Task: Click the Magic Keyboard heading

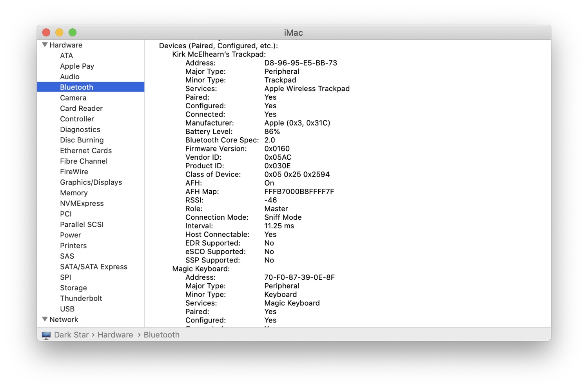Action: pos(201,269)
